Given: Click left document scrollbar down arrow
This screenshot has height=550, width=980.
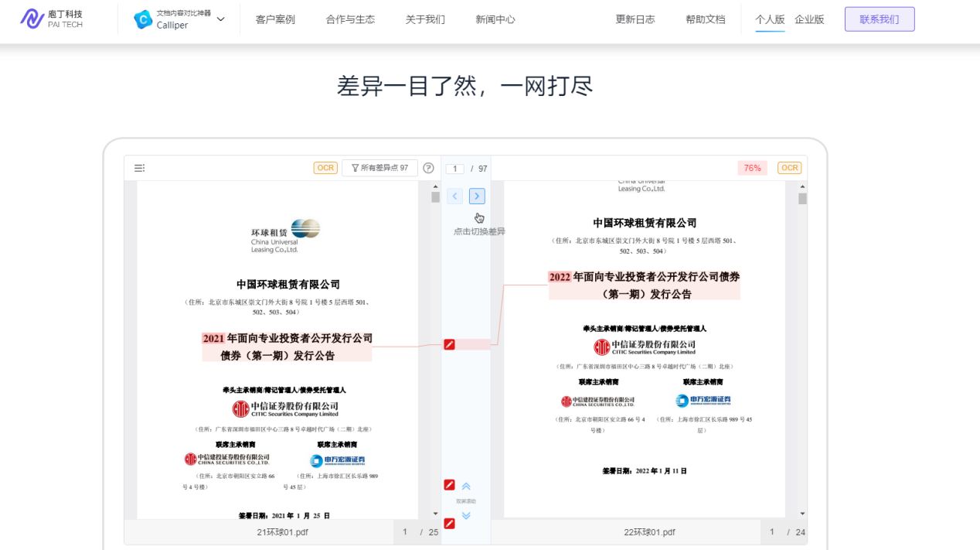Looking at the screenshot, I should click(x=435, y=514).
